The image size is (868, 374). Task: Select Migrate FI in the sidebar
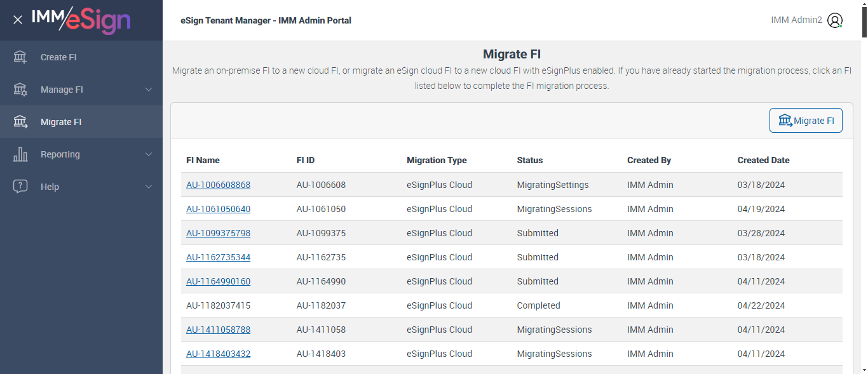(x=61, y=122)
